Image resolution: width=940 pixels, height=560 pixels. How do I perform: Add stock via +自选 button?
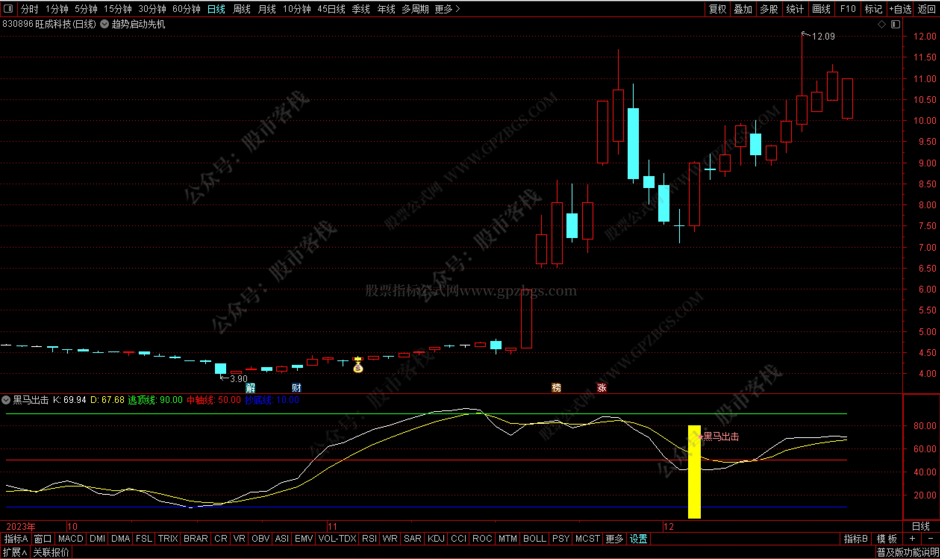point(900,9)
